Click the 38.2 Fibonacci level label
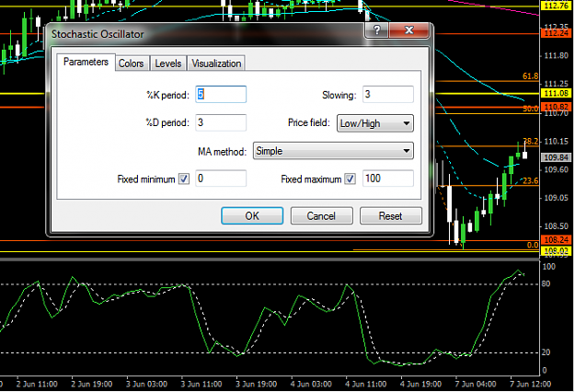The width and height of the screenshot is (575, 392). point(531,142)
